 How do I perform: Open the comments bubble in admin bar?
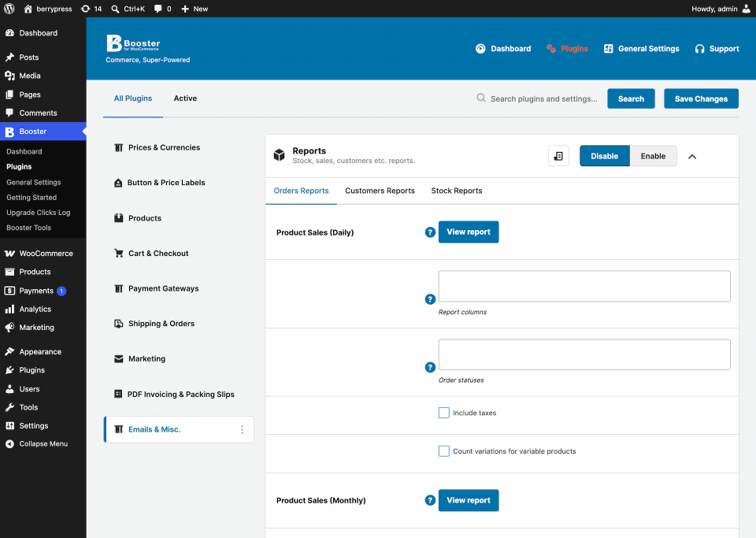pos(157,9)
